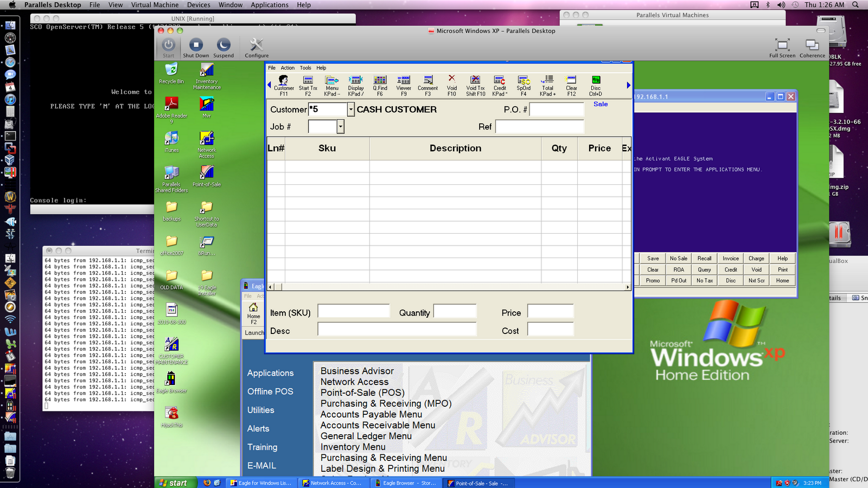The height and width of the screenshot is (488, 868).
Task: Select the CUSTOMER MAINTENANCE desktop icon
Action: click(171, 351)
